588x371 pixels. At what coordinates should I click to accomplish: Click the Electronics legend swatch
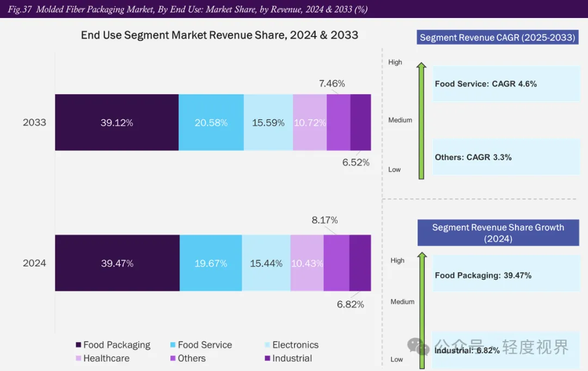[267, 345]
